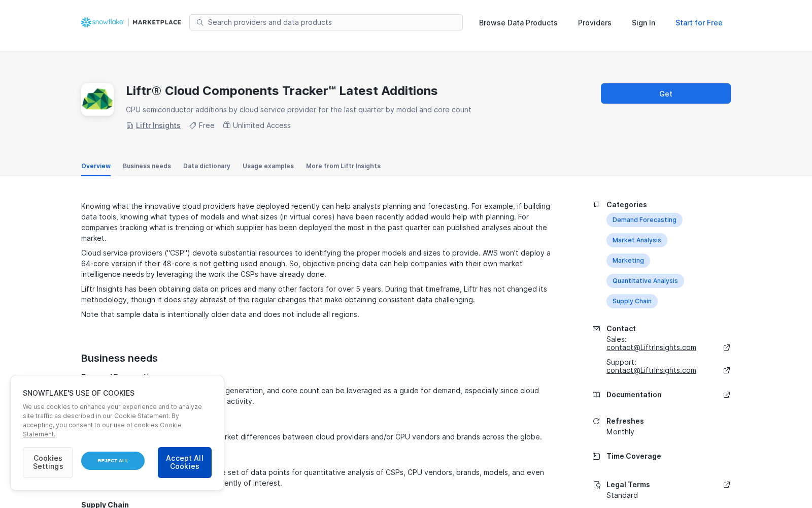Select the Demand Forecasting category tag
This screenshot has width=812, height=508.
tap(645, 220)
